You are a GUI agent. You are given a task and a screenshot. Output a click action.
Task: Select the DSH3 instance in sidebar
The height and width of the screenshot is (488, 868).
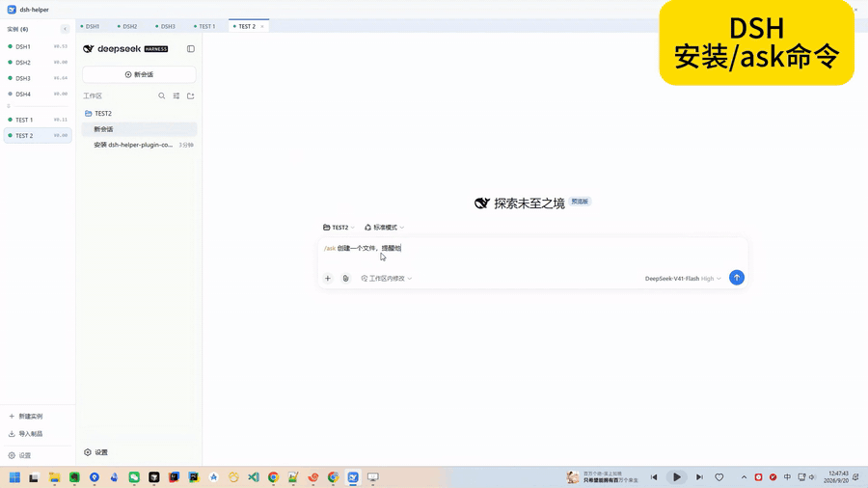(38, 78)
